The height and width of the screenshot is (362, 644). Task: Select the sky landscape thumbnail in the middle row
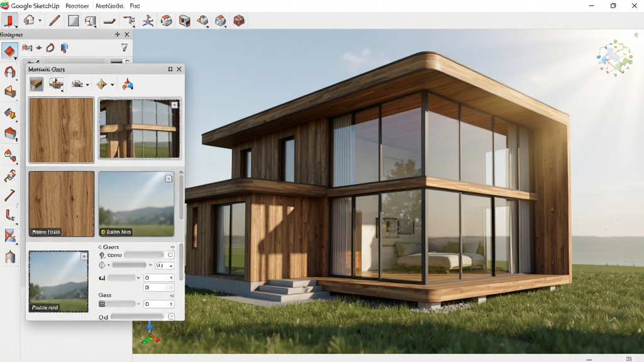click(x=136, y=204)
